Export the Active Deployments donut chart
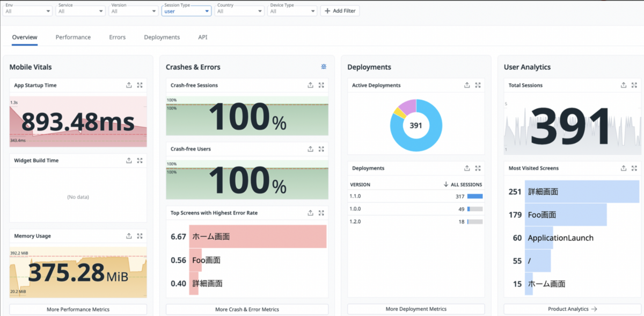This screenshot has width=644, height=316. coord(467,85)
